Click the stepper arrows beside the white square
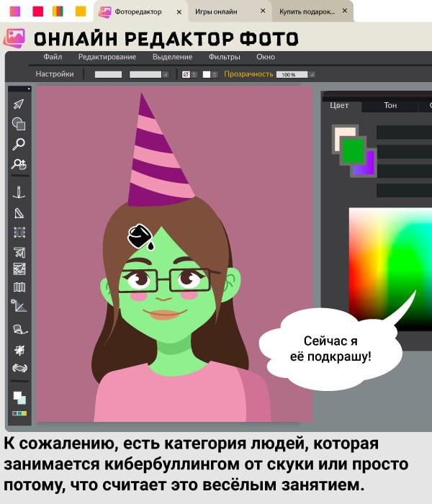432x504 pixels. [215, 74]
